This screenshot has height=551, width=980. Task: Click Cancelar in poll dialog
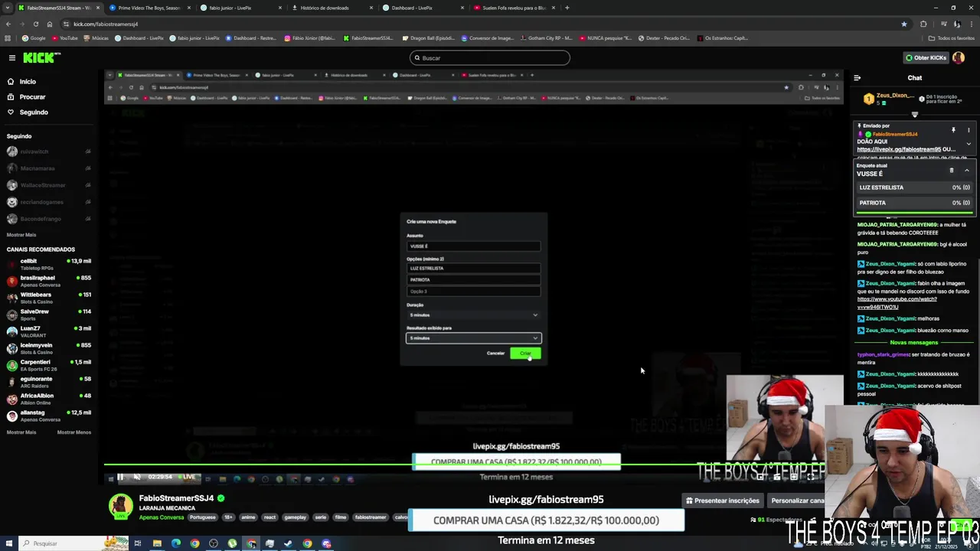(495, 353)
